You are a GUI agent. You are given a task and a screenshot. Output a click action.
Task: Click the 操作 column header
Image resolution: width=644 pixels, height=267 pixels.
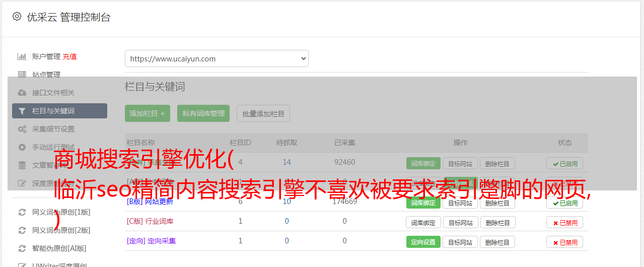(460, 143)
